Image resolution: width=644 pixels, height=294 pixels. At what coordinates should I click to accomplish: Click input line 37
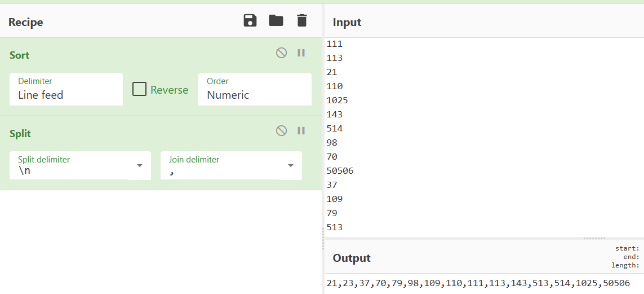[332, 185]
